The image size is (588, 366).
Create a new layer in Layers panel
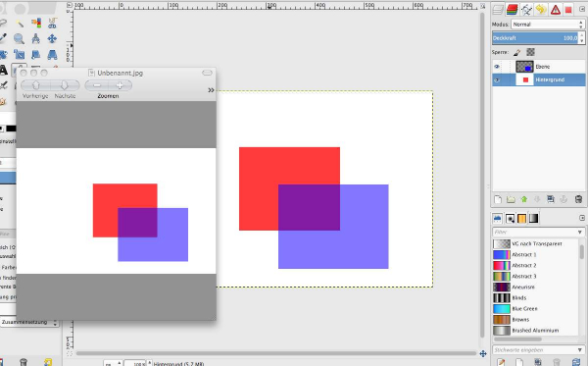pyautogui.click(x=498, y=199)
